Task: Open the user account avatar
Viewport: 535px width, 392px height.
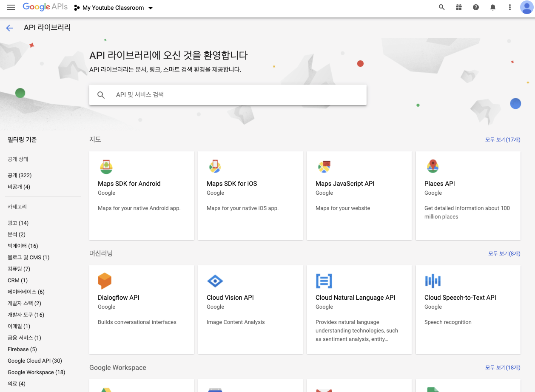Action: [x=527, y=7]
